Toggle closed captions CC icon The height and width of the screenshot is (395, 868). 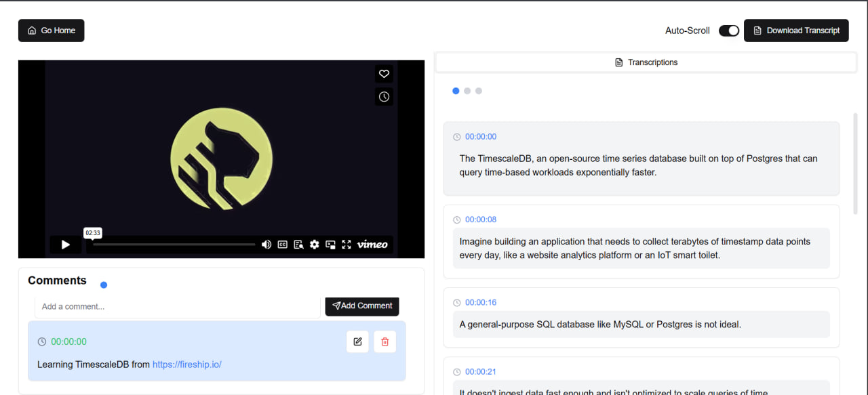pos(283,245)
